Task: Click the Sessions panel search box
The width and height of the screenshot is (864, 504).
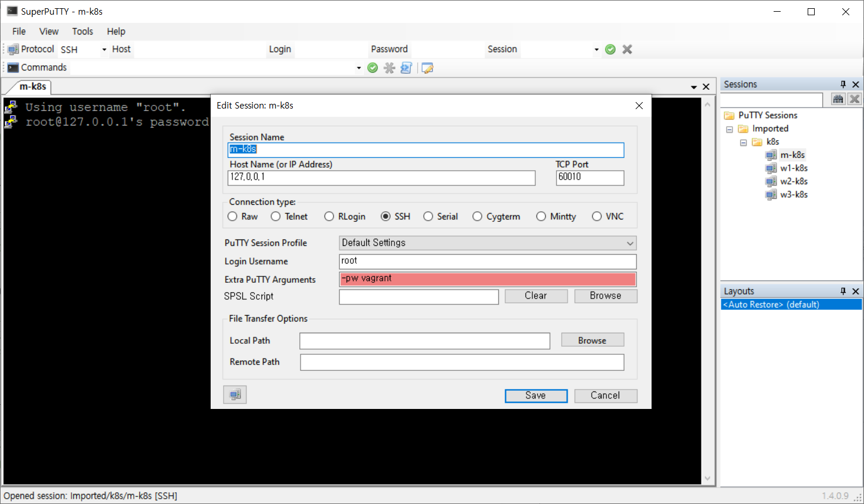Action: [x=772, y=99]
